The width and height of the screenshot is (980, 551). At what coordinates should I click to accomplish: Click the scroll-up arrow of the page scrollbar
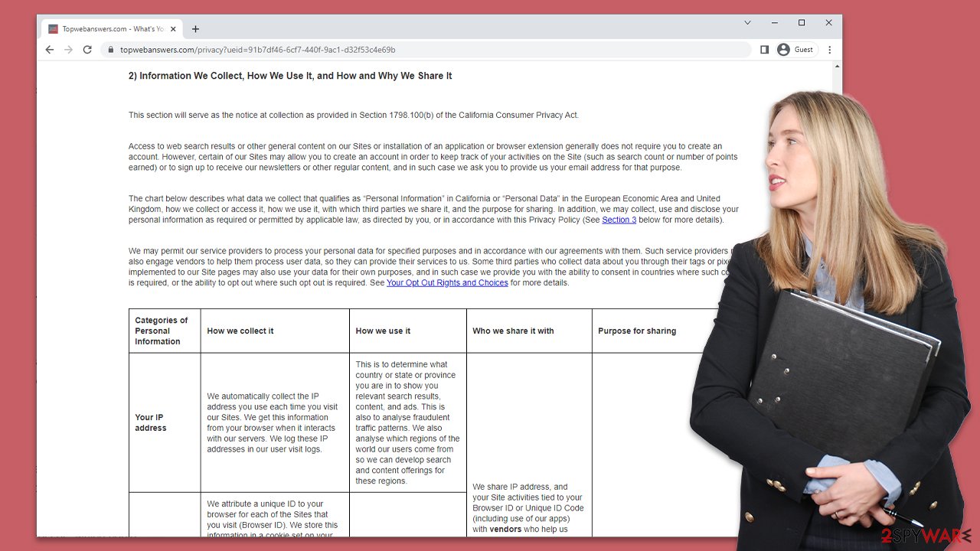(836, 67)
